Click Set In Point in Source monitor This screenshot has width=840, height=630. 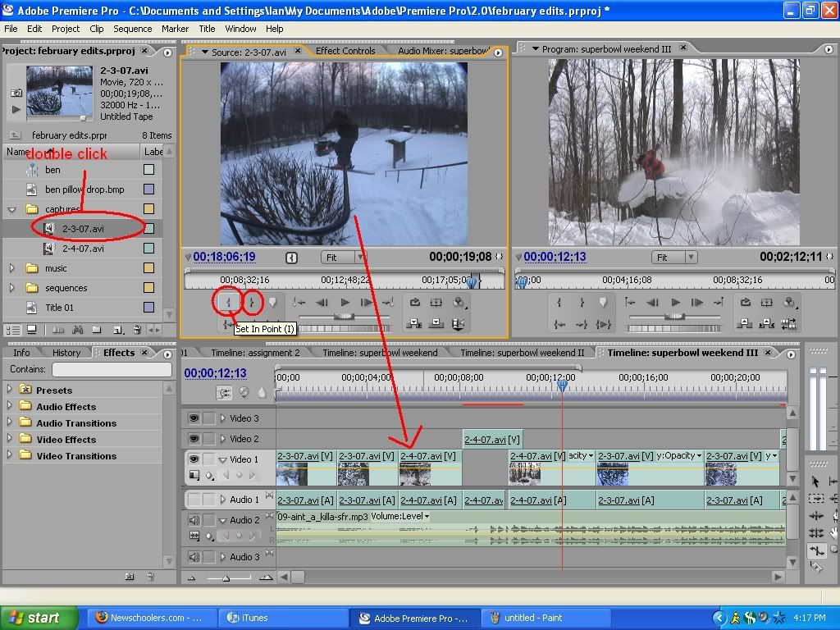click(x=228, y=303)
